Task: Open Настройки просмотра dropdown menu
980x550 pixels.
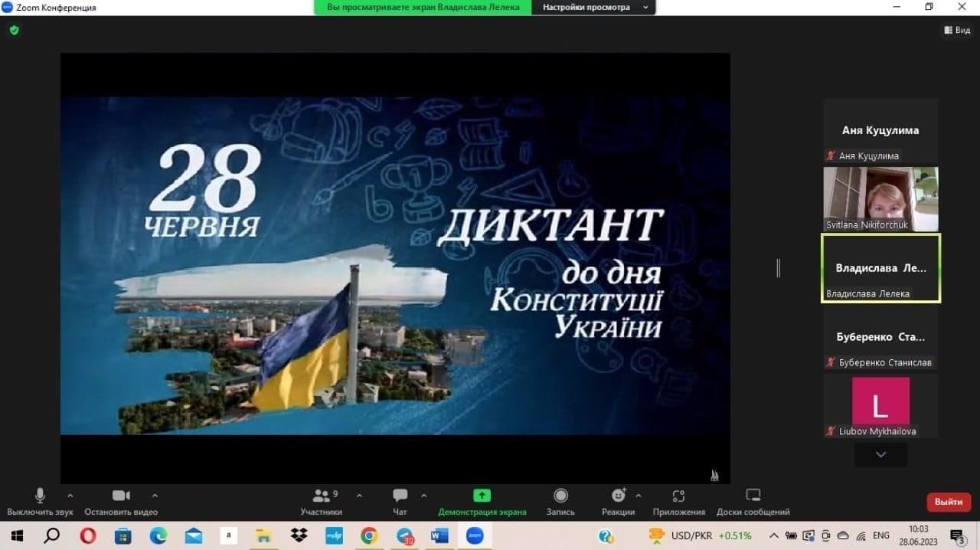Action: [595, 7]
